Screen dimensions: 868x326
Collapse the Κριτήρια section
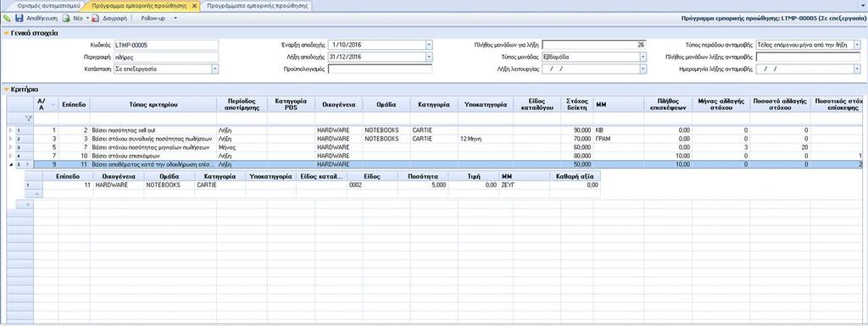(6, 90)
